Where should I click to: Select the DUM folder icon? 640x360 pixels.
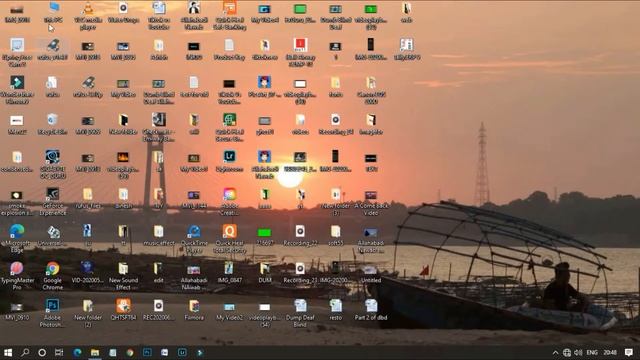[264, 272]
